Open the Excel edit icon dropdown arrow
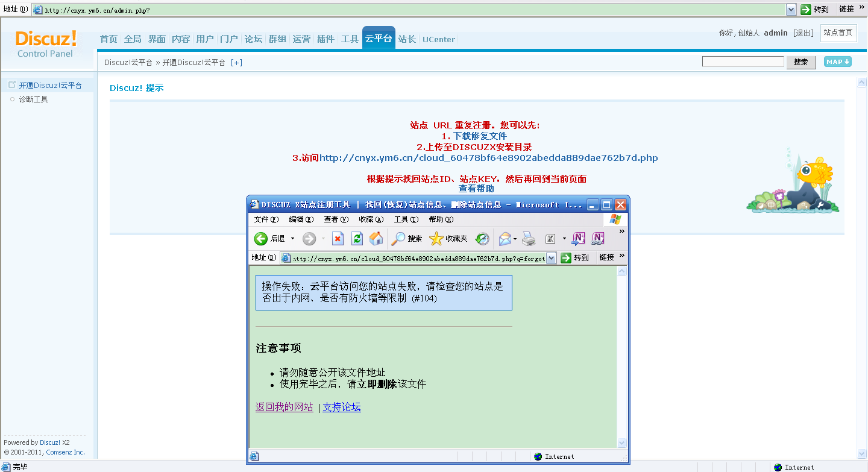 [x=564, y=239]
